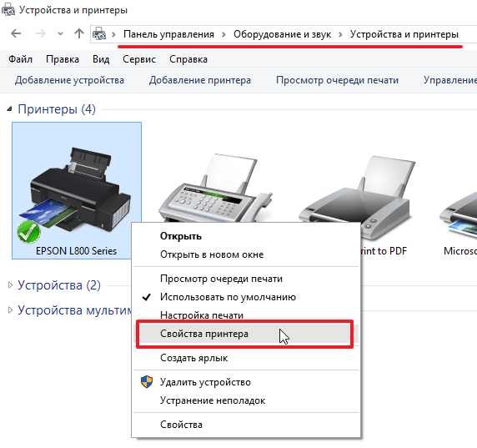Collapse the Принтеры (4) group
The height and width of the screenshot is (448, 477).
[10, 108]
